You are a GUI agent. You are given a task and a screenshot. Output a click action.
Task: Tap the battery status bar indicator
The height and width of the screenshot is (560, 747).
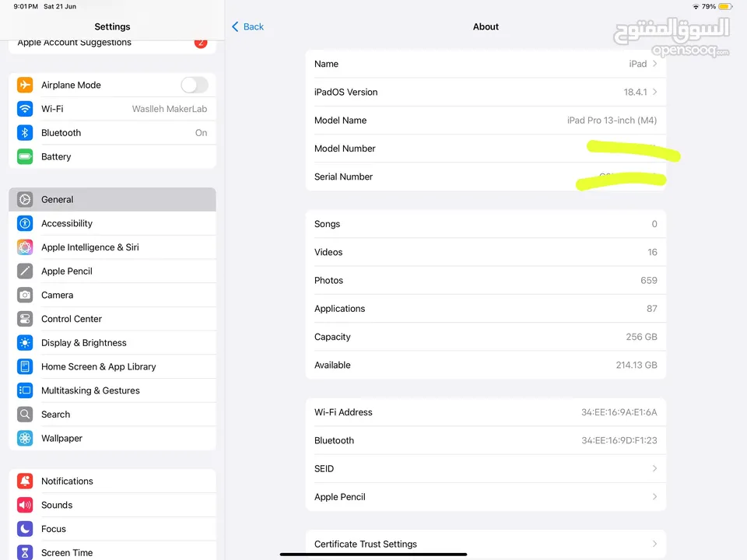click(725, 7)
